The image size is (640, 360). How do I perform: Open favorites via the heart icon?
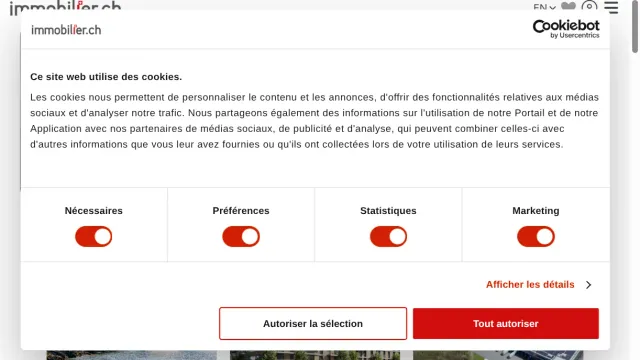click(x=568, y=6)
